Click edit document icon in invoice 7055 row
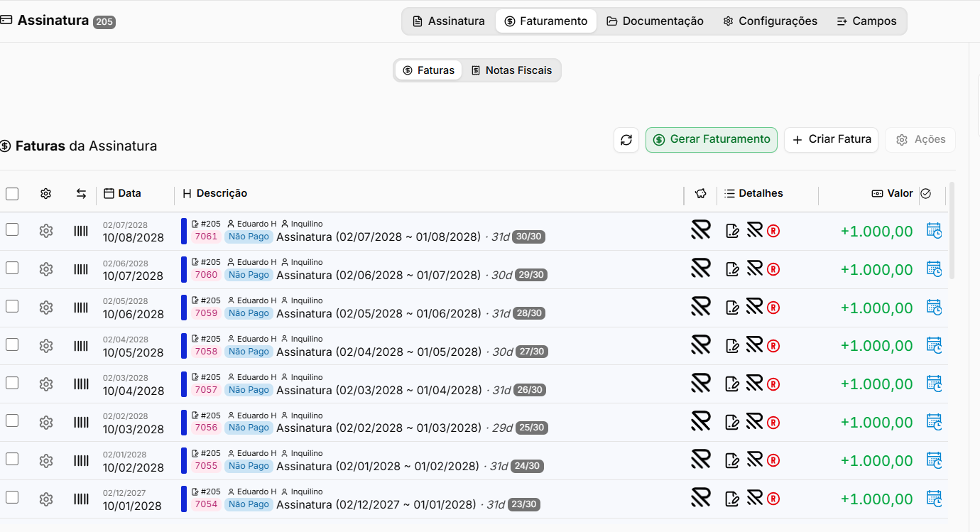This screenshot has height=532, width=980. point(732,461)
